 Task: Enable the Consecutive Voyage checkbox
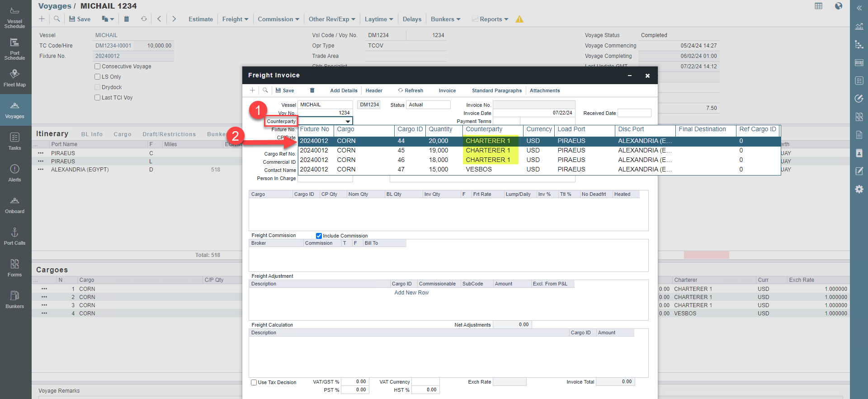point(97,66)
